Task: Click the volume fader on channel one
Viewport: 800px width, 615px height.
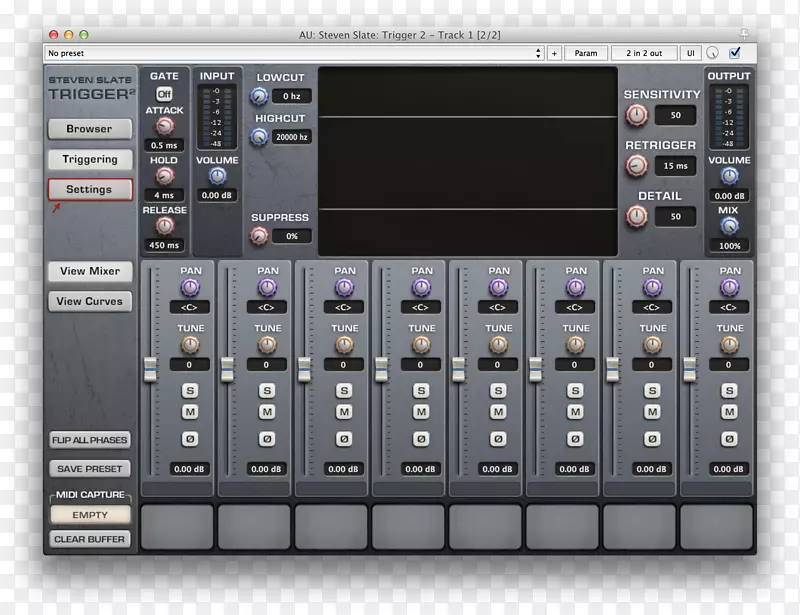Action: pyautogui.click(x=151, y=369)
